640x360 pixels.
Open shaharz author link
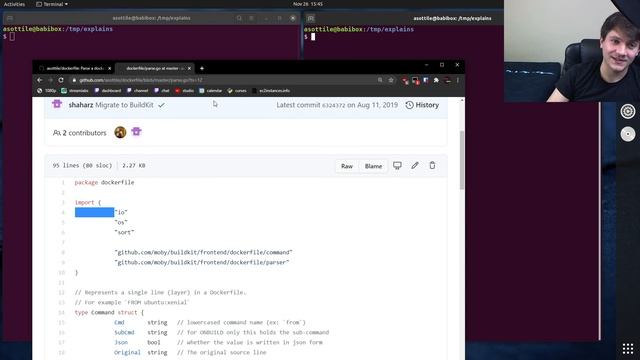pyautogui.click(x=81, y=105)
